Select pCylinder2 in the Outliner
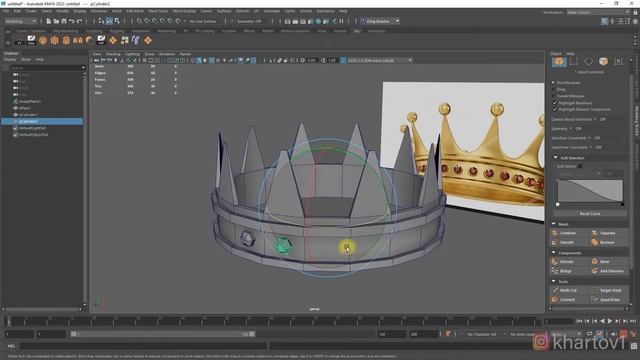Screen dimensions: 640x360 [42, 122]
